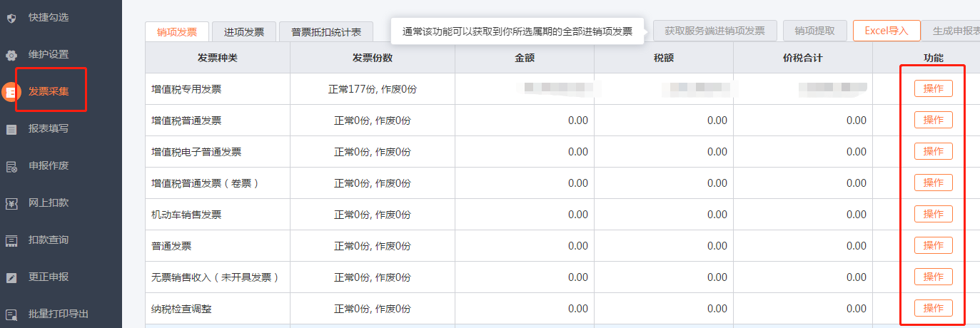The height and width of the screenshot is (328, 980).
Task: Click 操作 for 机动车销售发票 row
Action: pyautogui.click(x=934, y=214)
